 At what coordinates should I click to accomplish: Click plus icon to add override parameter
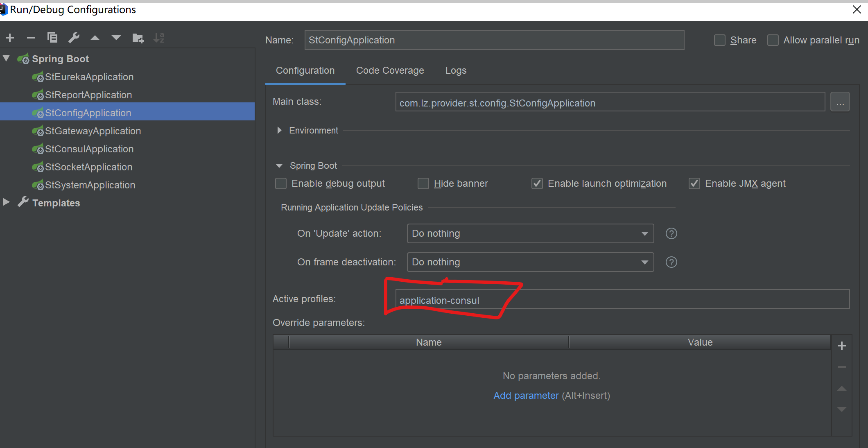[x=842, y=346]
